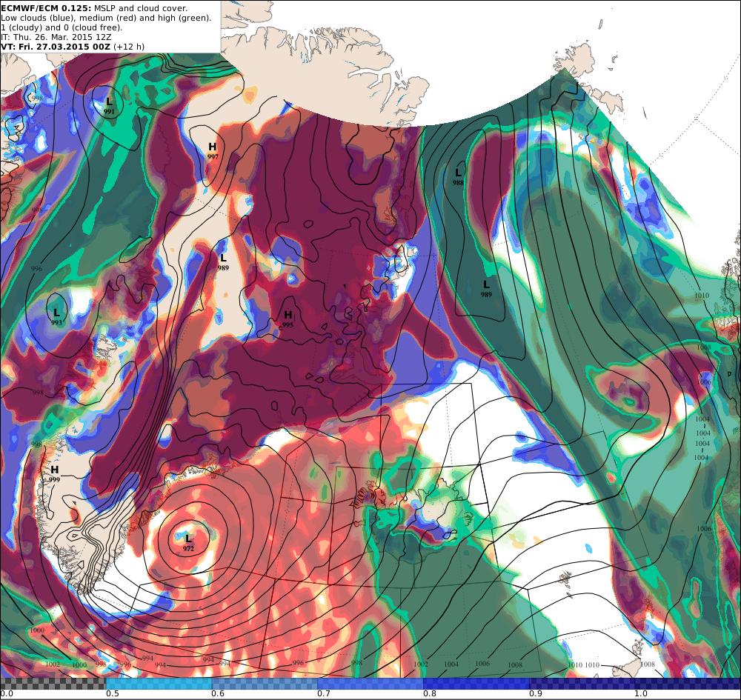The image size is (741, 700).
Task: Click the low pressure center L 991
Action: click(109, 105)
